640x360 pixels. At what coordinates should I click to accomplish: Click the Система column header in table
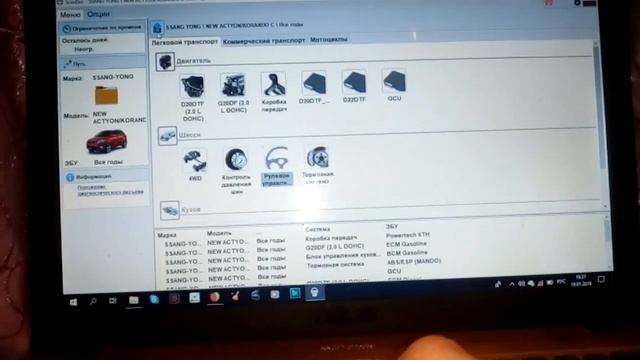click(318, 229)
